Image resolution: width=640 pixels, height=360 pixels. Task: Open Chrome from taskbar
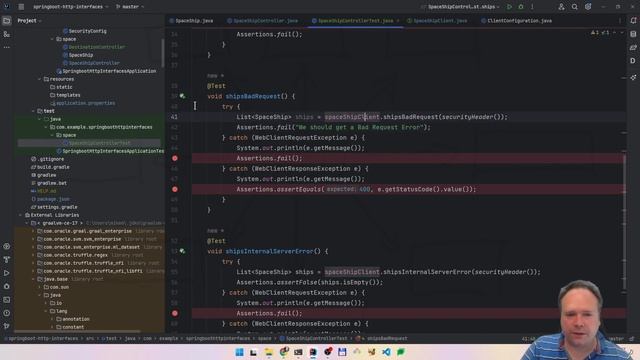pyautogui.click(x=283, y=352)
